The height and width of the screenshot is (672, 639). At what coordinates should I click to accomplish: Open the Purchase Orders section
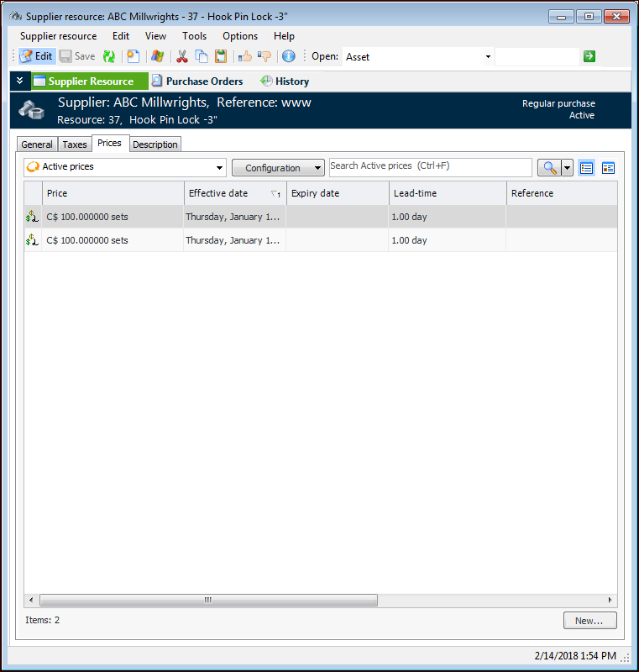[x=197, y=81]
